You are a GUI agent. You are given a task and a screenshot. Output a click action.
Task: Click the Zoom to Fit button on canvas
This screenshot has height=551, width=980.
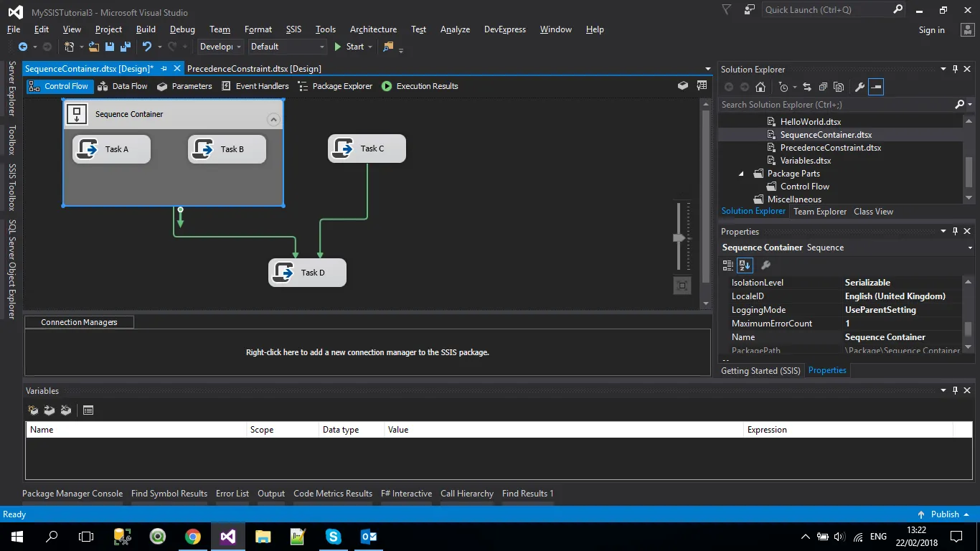click(x=682, y=286)
